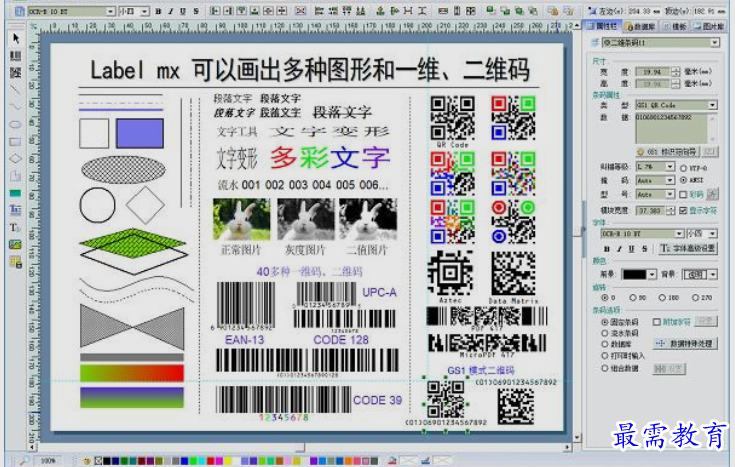Select the diamond shape tool
Viewport: 735px width, 467px height.
tap(15, 158)
